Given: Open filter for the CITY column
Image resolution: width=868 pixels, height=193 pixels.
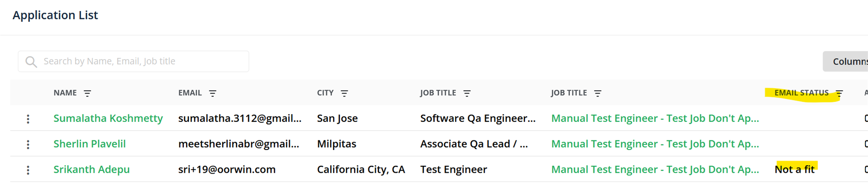Looking at the screenshot, I should (x=345, y=93).
